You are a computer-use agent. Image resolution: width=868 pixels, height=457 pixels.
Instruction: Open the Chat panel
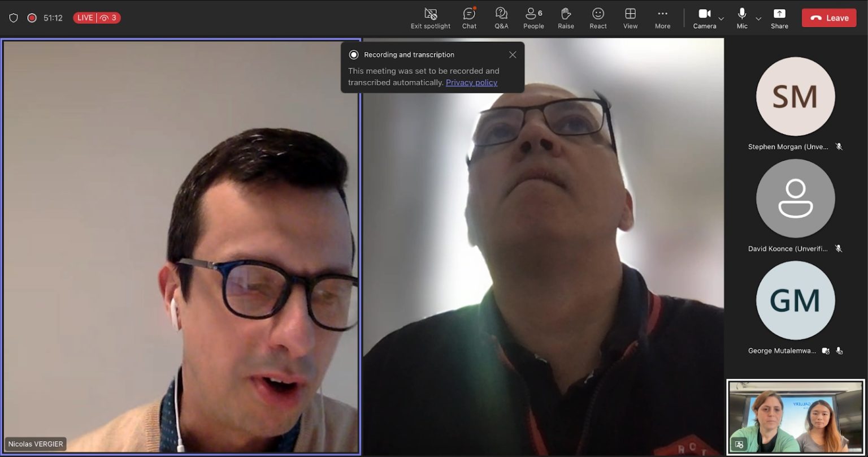click(x=469, y=18)
